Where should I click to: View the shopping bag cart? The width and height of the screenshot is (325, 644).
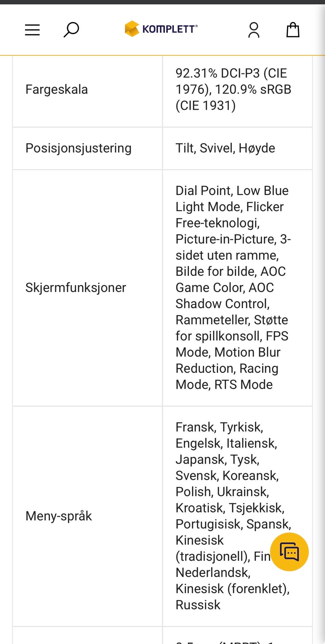[x=293, y=30]
